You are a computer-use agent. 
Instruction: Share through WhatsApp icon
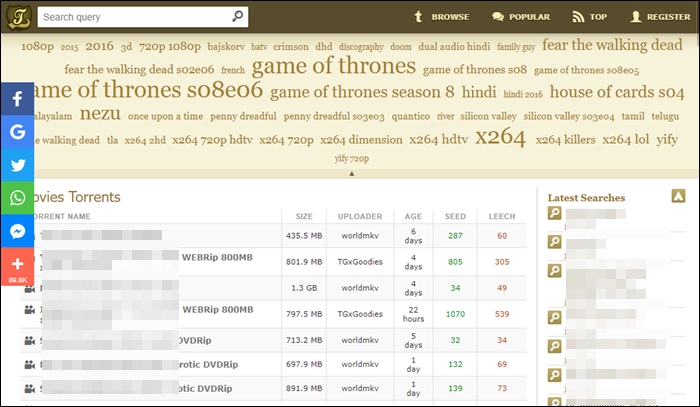17,198
